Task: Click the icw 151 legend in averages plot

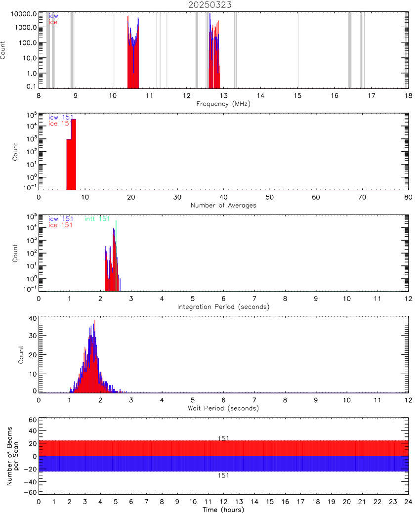Action: [x=61, y=117]
